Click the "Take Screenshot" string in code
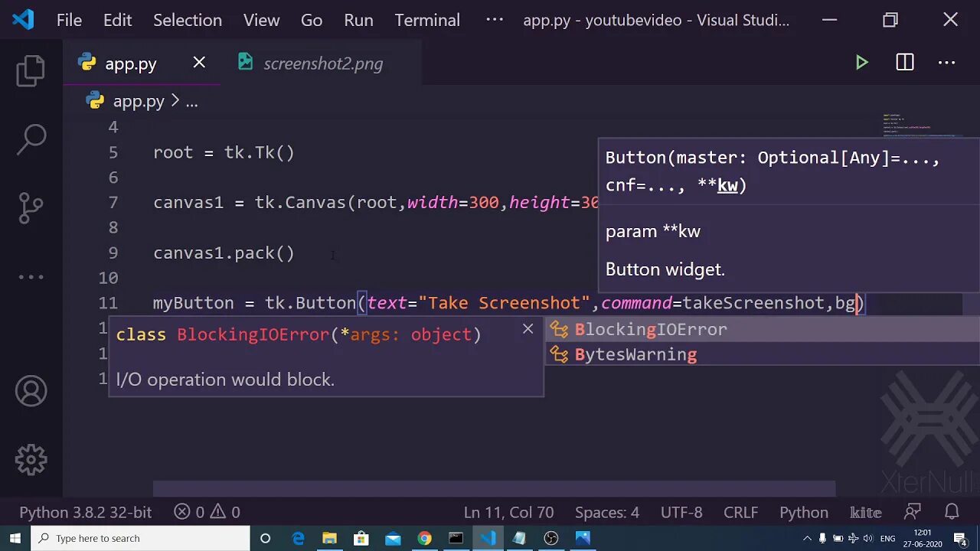 pos(504,303)
